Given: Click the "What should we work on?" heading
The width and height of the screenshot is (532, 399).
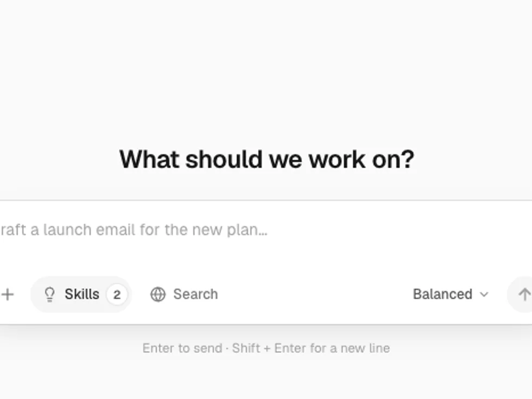Looking at the screenshot, I should (x=267, y=159).
